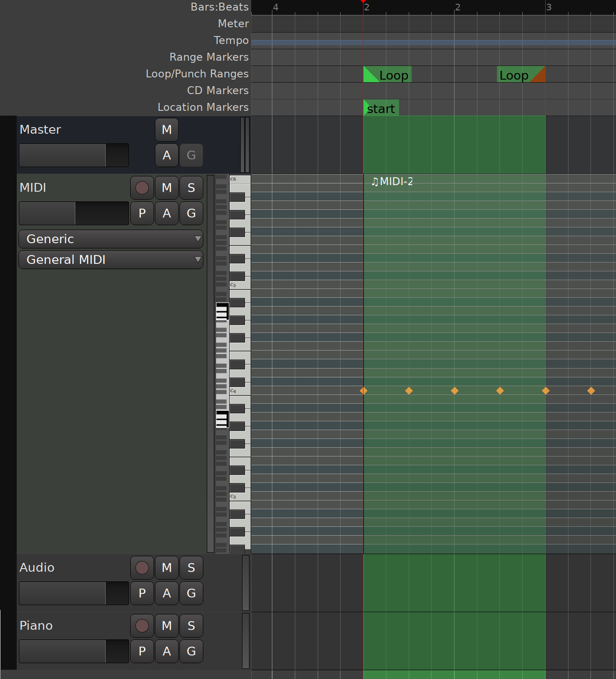The height and width of the screenshot is (679, 616).
Task: Click the Tempo ruler label
Action: pos(231,40)
